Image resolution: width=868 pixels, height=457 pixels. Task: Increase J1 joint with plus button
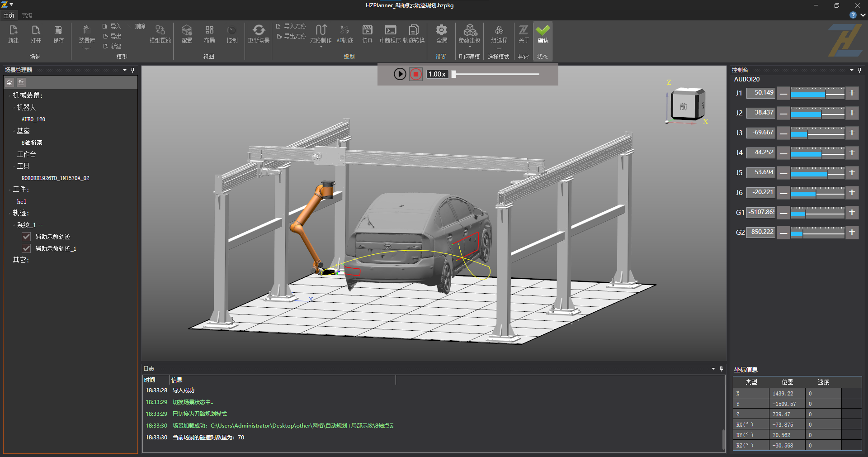(x=852, y=93)
